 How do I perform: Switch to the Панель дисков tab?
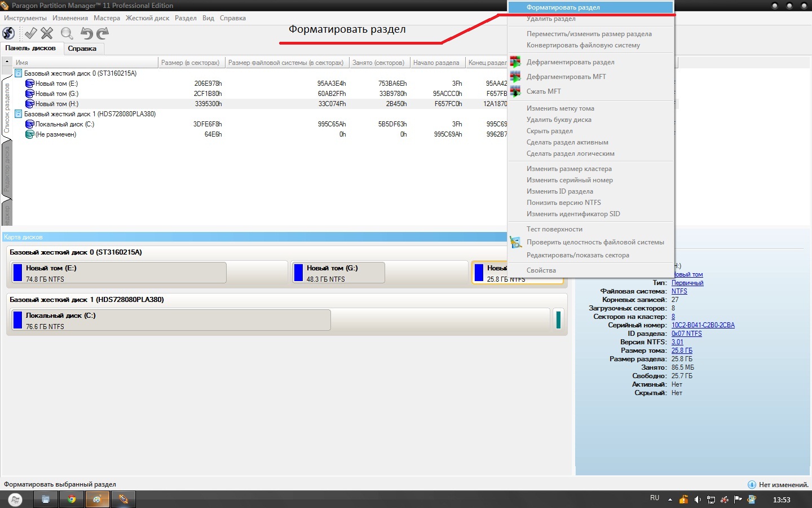pyautogui.click(x=31, y=49)
